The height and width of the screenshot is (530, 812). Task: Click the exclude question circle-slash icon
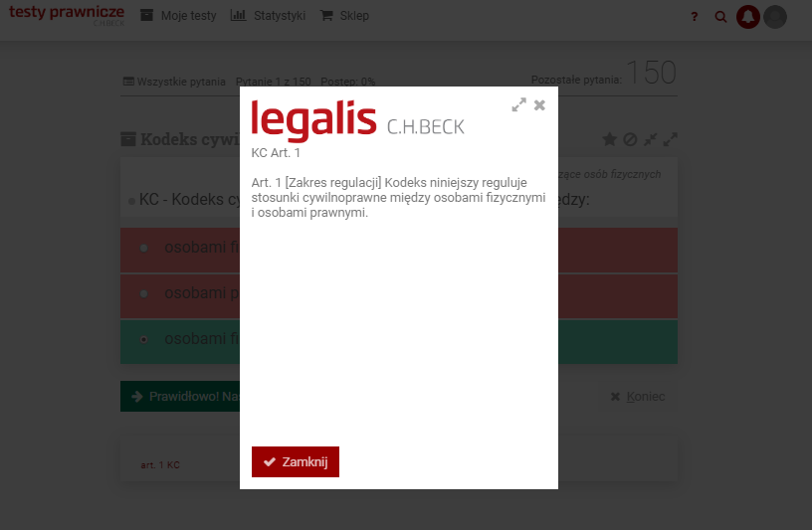pyautogui.click(x=630, y=139)
